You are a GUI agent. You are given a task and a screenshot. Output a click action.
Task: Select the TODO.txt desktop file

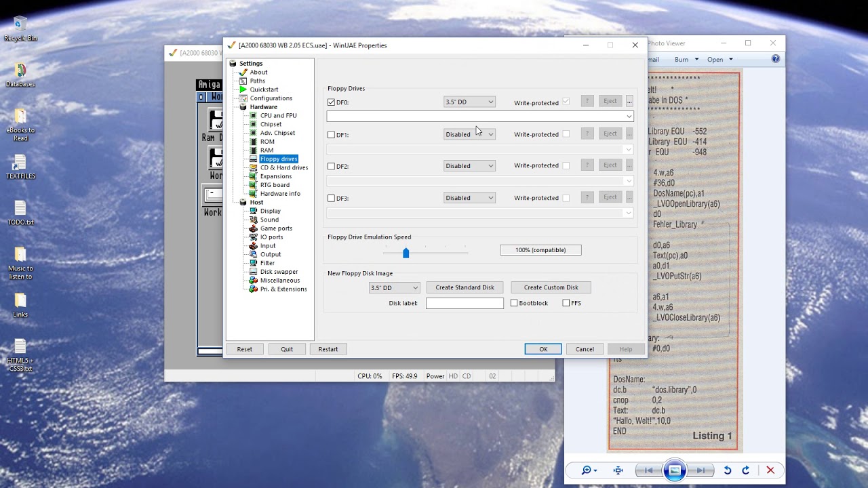[x=20, y=213]
